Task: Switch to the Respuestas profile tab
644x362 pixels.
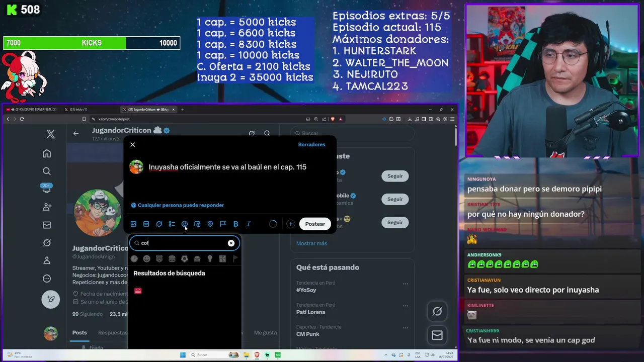Action: [113, 332]
